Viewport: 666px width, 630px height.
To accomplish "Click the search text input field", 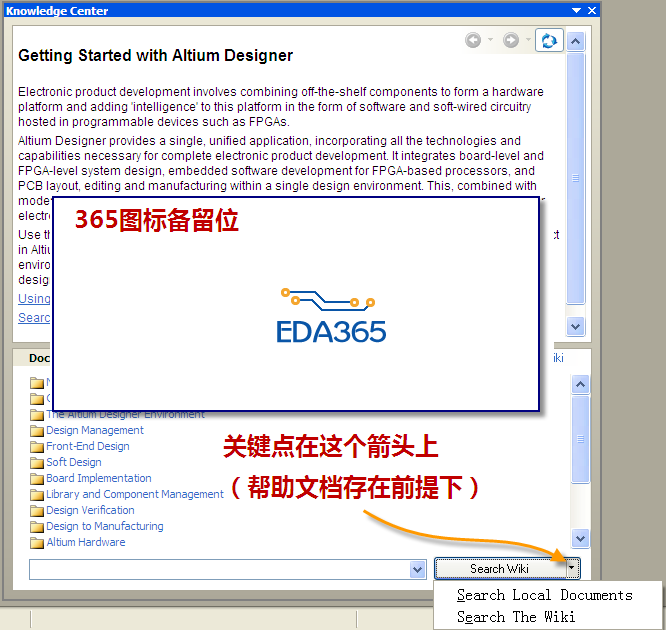I will (x=220, y=569).
